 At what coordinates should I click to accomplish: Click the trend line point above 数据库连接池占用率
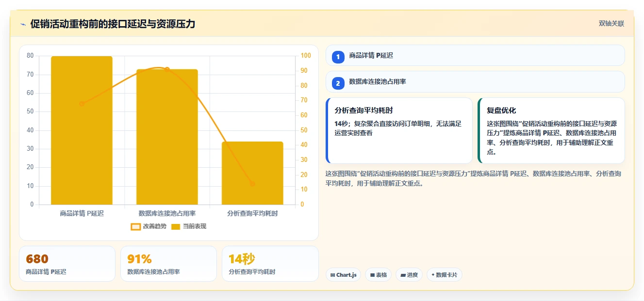pos(167,69)
